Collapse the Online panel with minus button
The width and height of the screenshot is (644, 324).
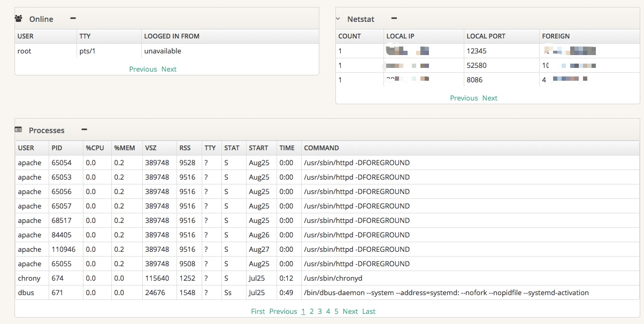pyautogui.click(x=73, y=19)
